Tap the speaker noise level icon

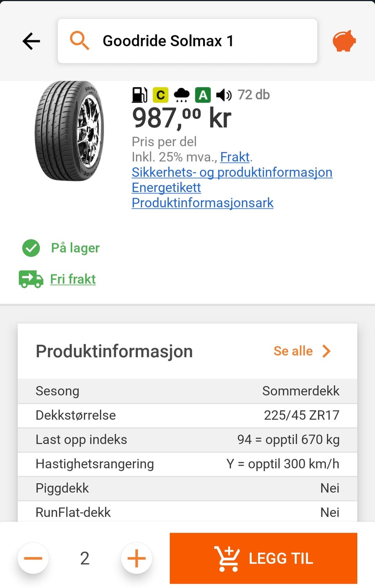[224, 95]
